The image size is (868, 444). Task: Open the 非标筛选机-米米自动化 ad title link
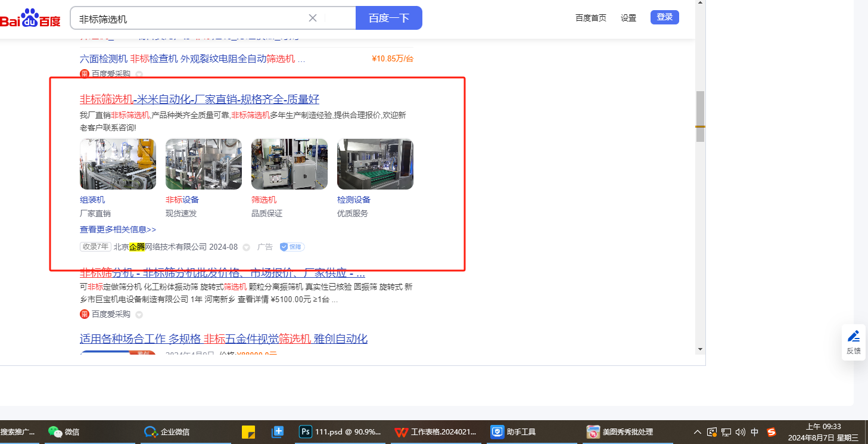[200, 99]
